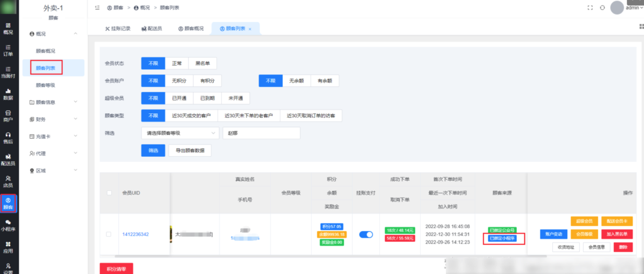The width and height of the screenshot is (644, 274).
Task: Open member UID 1412236342 link
Action: click(136, 234)
